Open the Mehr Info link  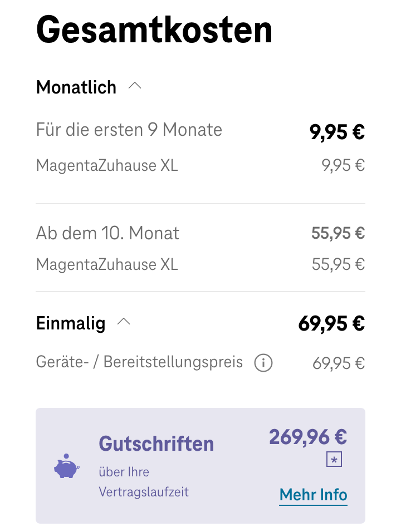click(x=313, y=495)
